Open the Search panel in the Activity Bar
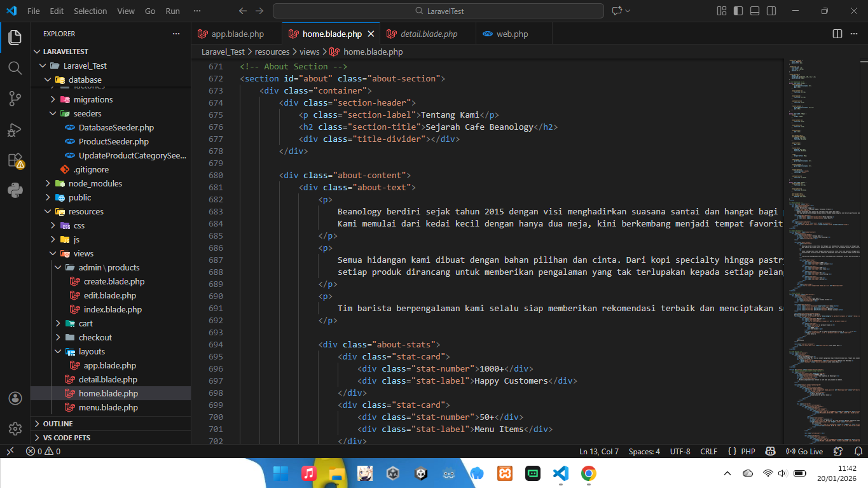Image resolution: width=868 pixels, height=488 pixels. [x=15, y=67]
